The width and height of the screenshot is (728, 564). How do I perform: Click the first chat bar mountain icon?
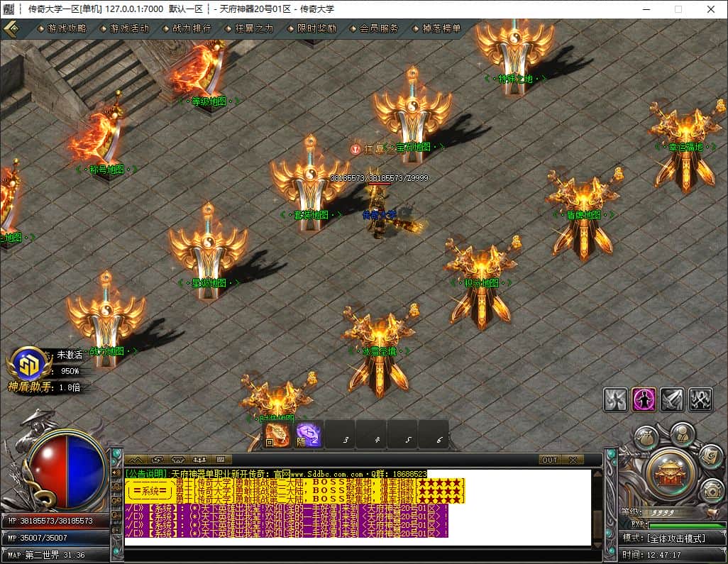pos(136,460)
